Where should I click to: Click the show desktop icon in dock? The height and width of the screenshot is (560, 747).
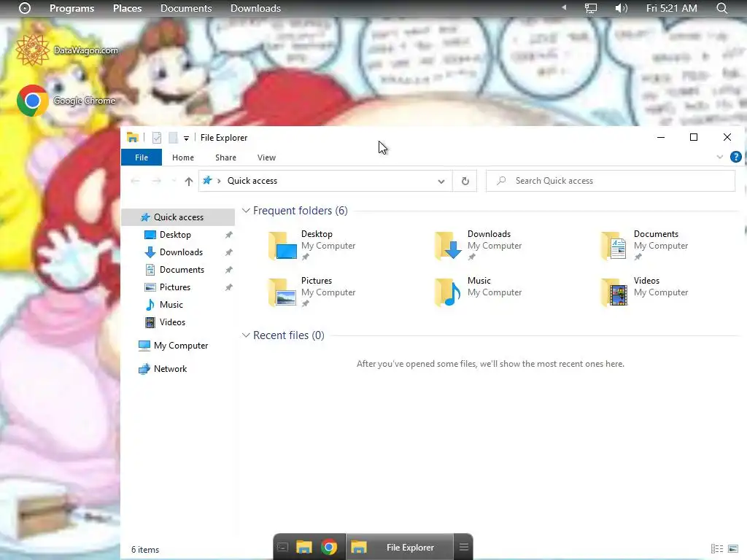pyautogui.click(x=282, y=547)
